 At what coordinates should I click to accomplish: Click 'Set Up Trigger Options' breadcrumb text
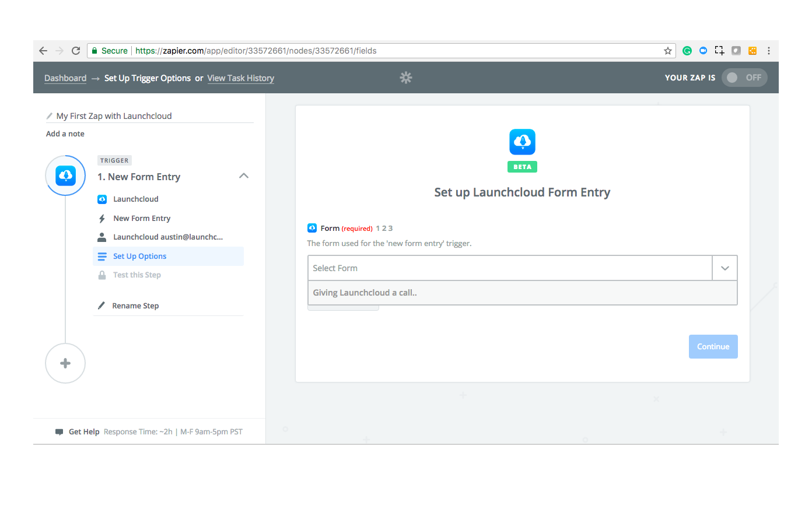pyautogui.click(x=148, y=78)
